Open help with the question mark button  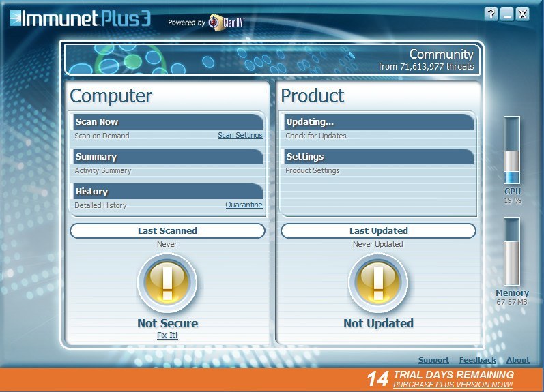(491, 14)
